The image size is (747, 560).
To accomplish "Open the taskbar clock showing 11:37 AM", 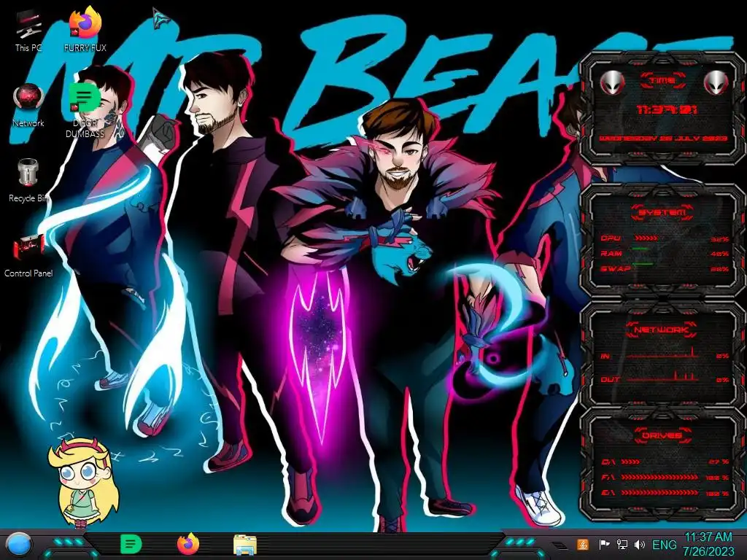I will (708, 544).
